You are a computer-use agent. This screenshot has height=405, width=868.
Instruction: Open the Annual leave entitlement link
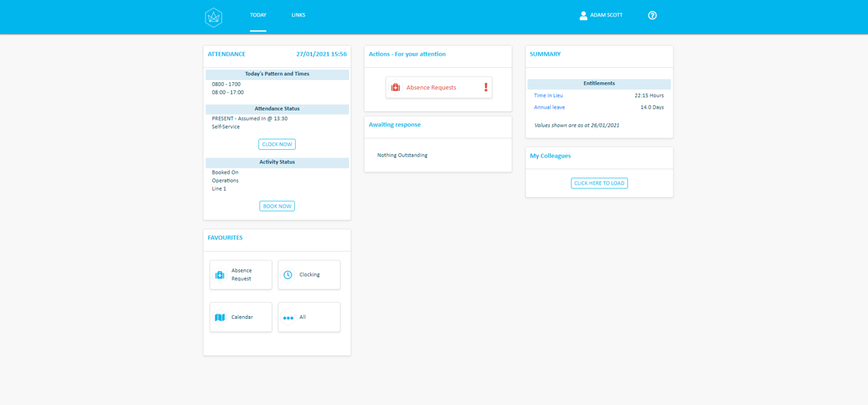(549, 107)
